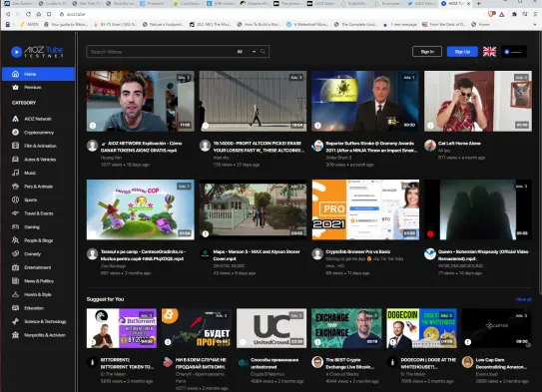Click the Sign In button

coord(427,52)
